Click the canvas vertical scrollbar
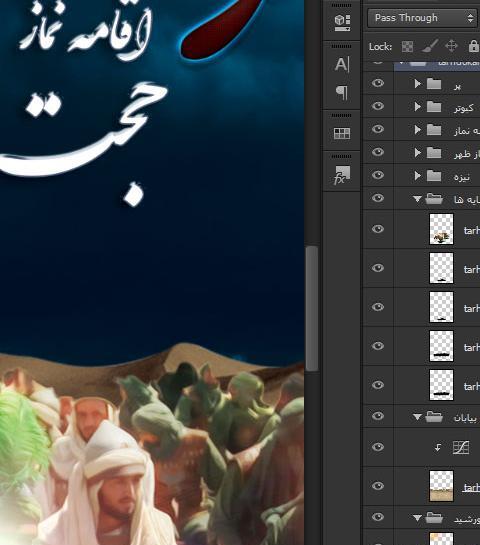The height and width of the screenshot is (545, 480). click(x=312, y=309)
